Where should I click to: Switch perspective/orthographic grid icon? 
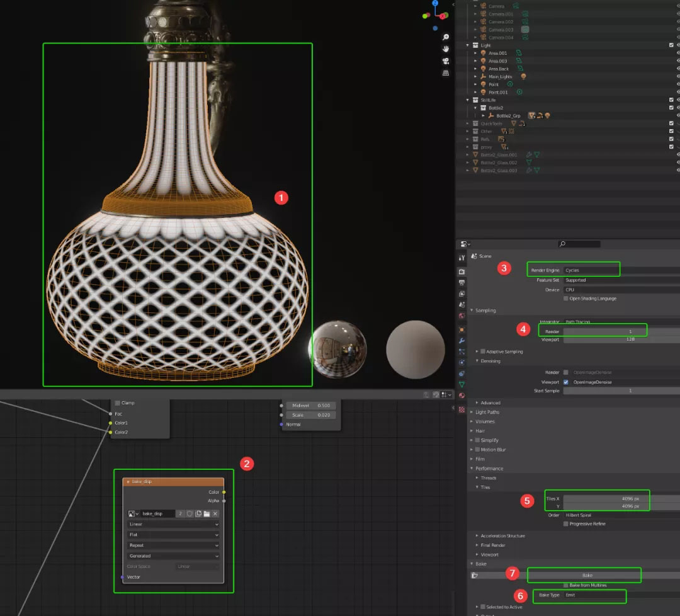coord(445,73)
